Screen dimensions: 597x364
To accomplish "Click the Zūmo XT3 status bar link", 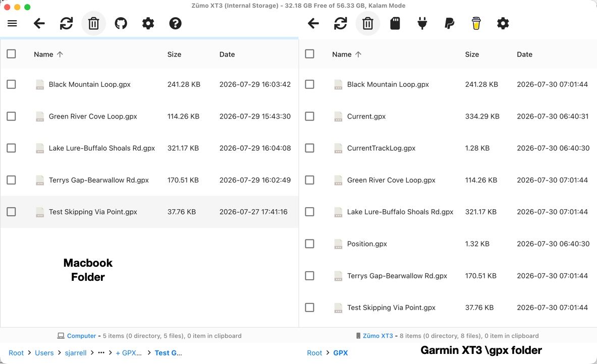I will (377, 336).
